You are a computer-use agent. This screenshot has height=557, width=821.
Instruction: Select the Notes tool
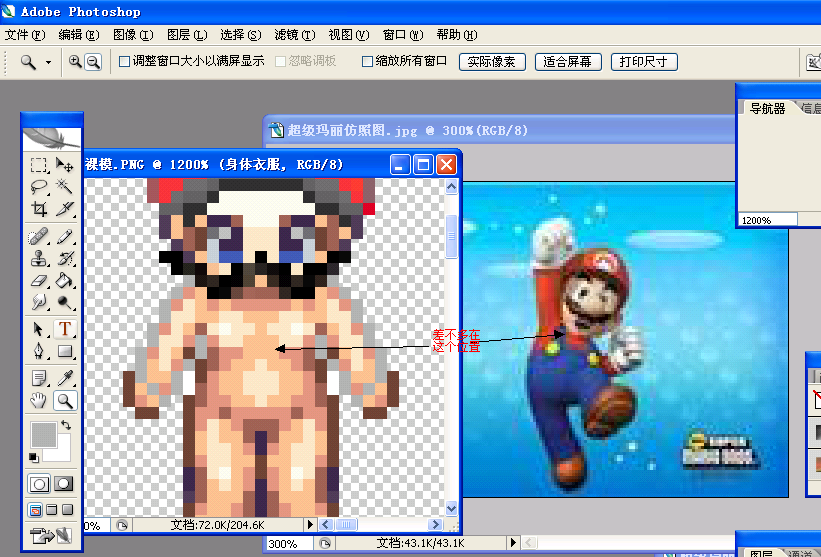[38, 378]
